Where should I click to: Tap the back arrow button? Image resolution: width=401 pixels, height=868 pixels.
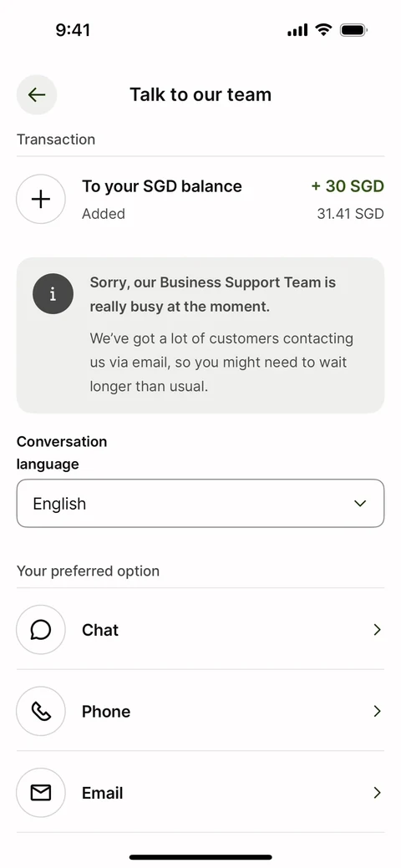click(x=37, y=94)
